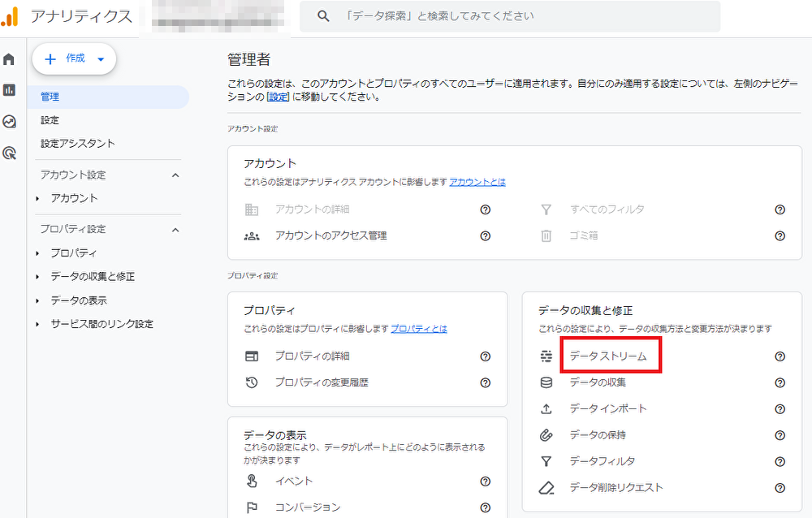Image resolution: width=812 pixels, height=518 pixels.
Task: Open the Home icon in left rail
Action: tap(10, 59)
